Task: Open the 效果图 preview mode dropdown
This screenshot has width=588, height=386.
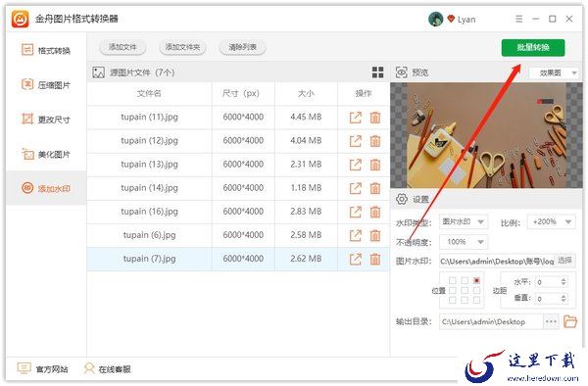Action: [554, 72]
